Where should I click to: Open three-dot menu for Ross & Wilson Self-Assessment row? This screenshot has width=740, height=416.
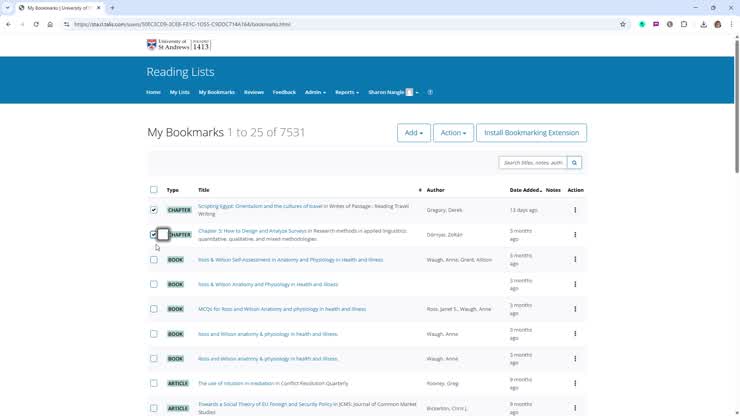(x=575, y=259)
